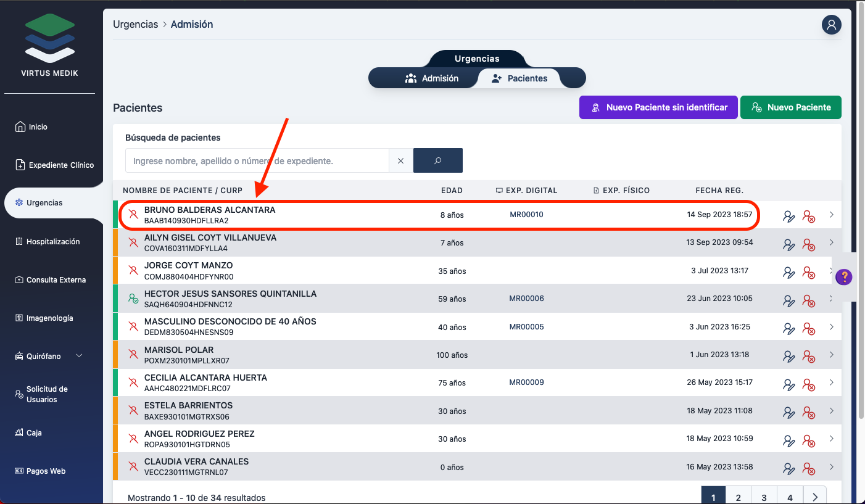This screenshot has height=504, width=865.
Task: Click the patient search input field
Action: click(257, 160)
